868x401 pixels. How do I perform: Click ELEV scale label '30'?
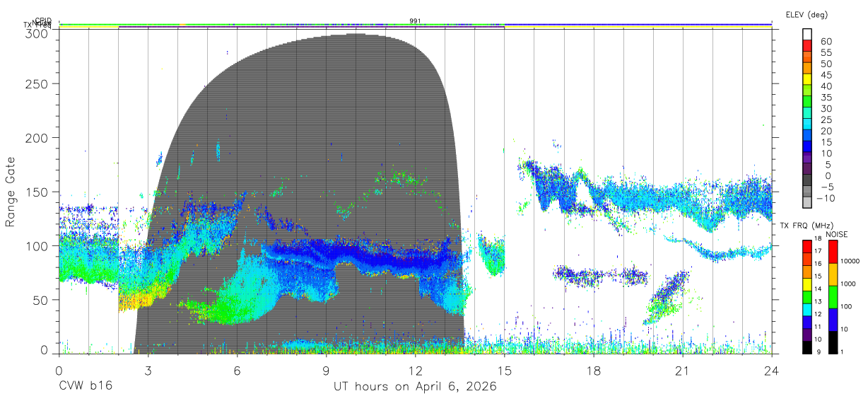826,108
